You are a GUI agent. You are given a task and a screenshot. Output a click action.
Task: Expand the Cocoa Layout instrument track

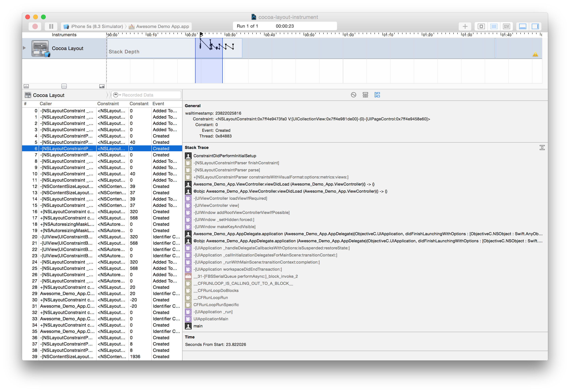pos(24,48)
